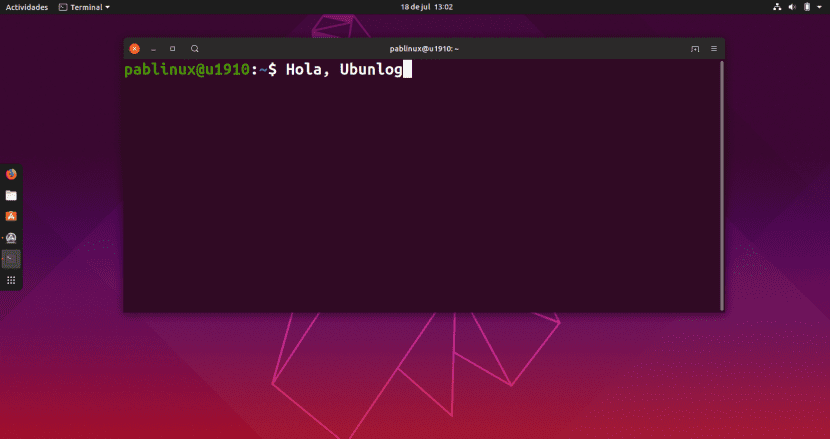
Task: Open a new terminal tab
Action: (695, 49)
